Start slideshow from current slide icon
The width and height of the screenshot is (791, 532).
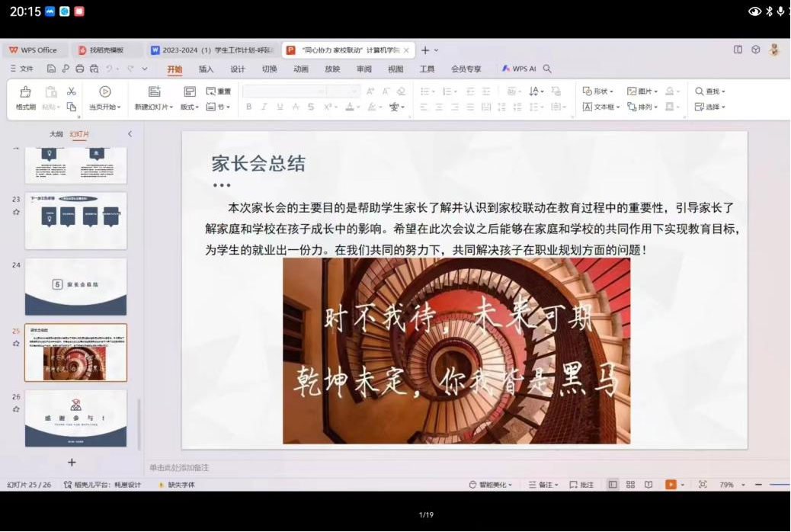105,91
